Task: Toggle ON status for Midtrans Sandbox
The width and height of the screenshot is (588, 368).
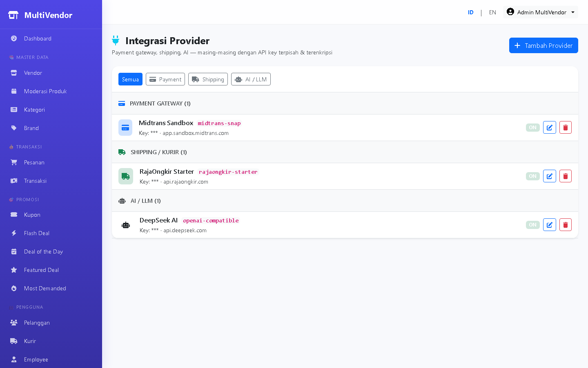Action: click(x=533, y=128)
